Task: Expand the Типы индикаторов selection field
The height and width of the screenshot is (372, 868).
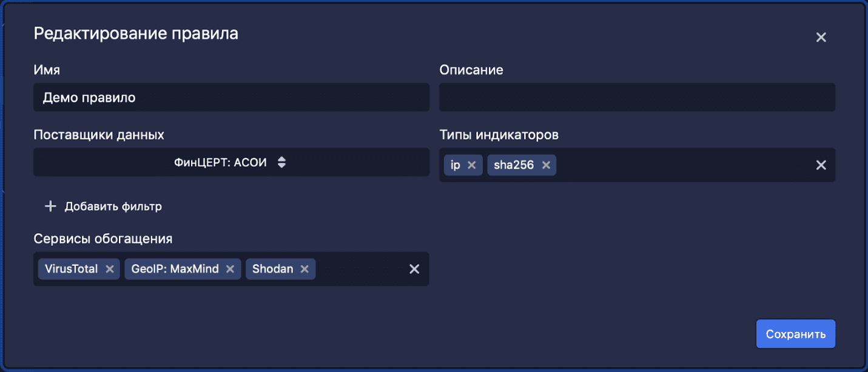Action: pos(679,165)
